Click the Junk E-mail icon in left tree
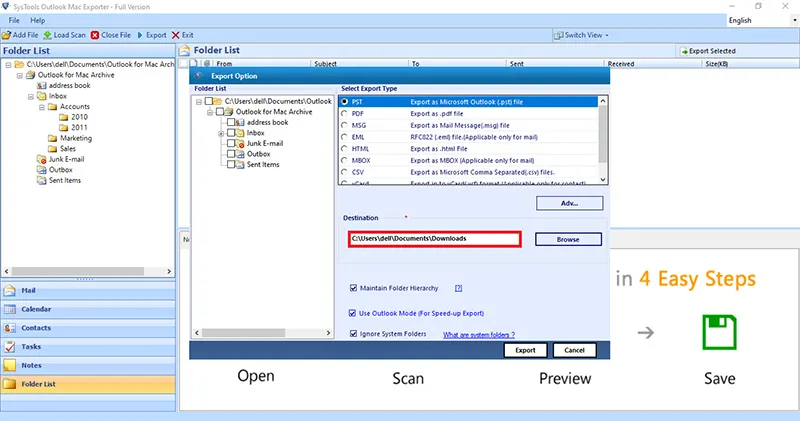 coord(42,159)
